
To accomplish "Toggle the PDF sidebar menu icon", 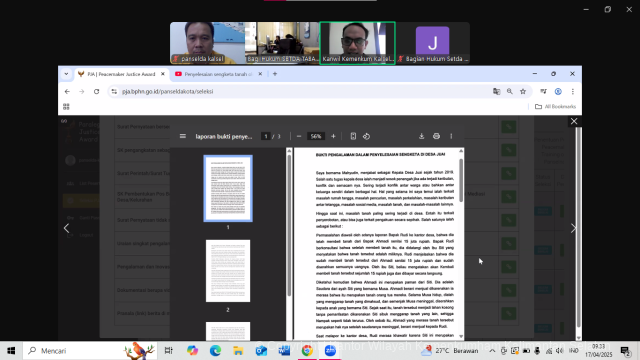I will [182, 136].
